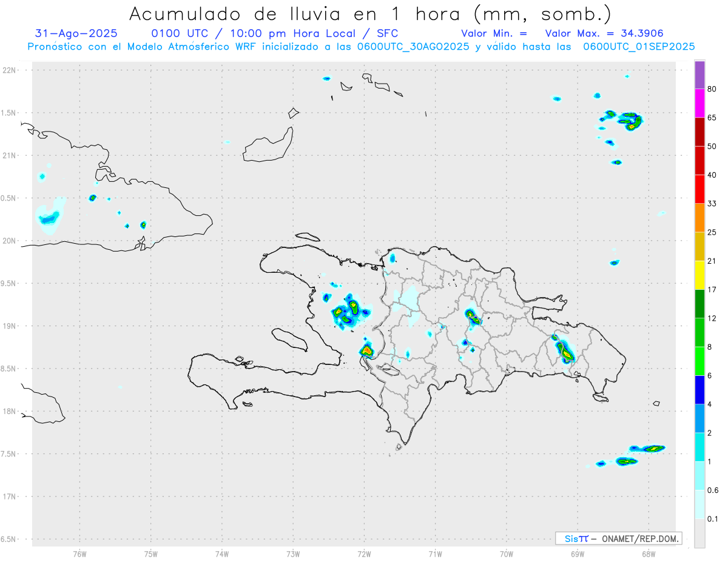Select the 'Valor Min. =' label

click(494, 33)
